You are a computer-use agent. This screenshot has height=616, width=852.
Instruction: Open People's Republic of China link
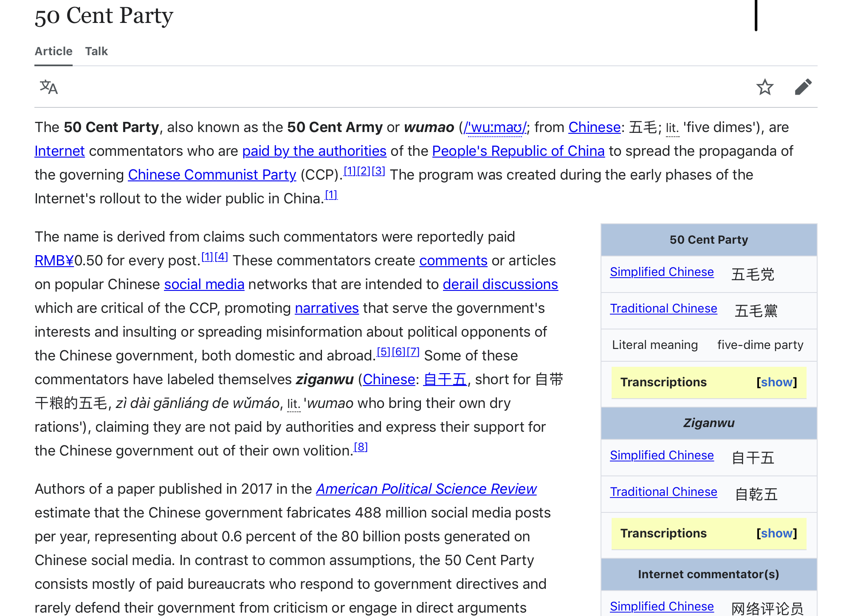point(518,151)
